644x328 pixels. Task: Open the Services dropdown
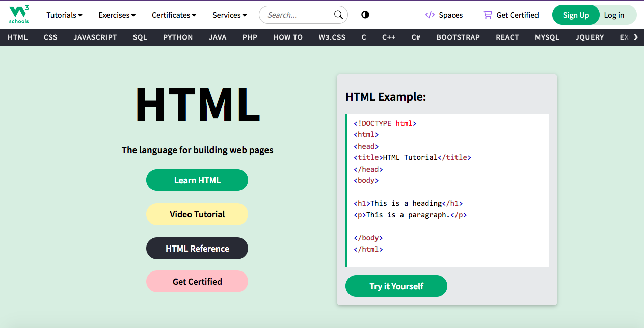[229, 15]
